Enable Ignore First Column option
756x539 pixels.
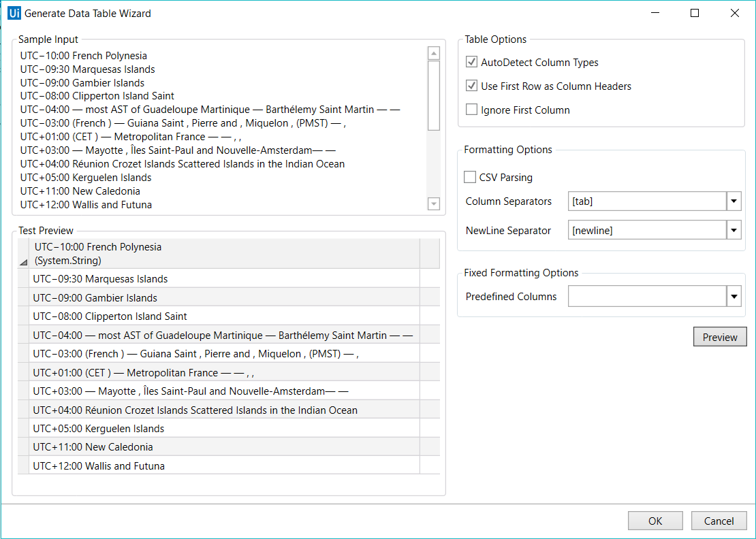click(471, 110)
